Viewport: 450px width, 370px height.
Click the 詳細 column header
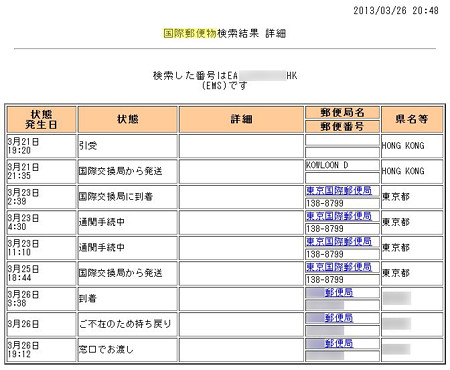pyautogui.click(x=241, y=119)
